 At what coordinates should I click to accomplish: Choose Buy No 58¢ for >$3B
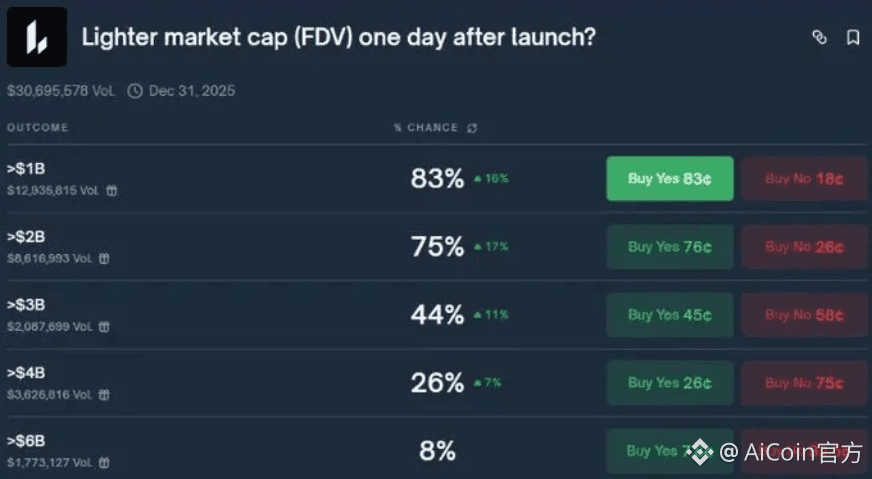tap(804, 315)
